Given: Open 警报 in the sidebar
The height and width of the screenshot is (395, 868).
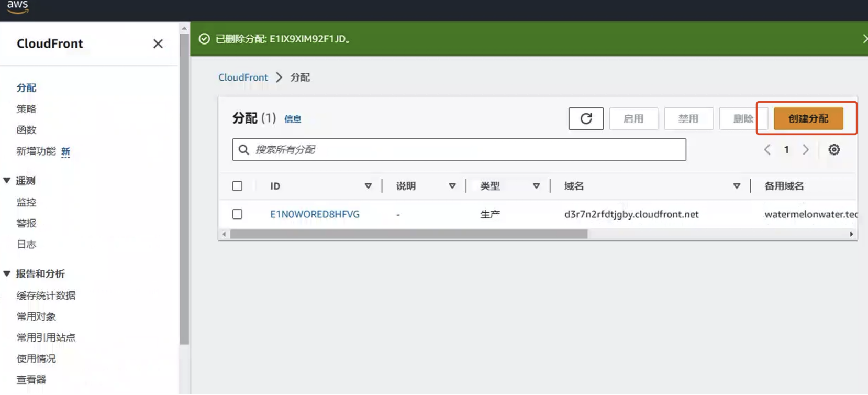Looking at the screenshot, I should pos(26,223).
